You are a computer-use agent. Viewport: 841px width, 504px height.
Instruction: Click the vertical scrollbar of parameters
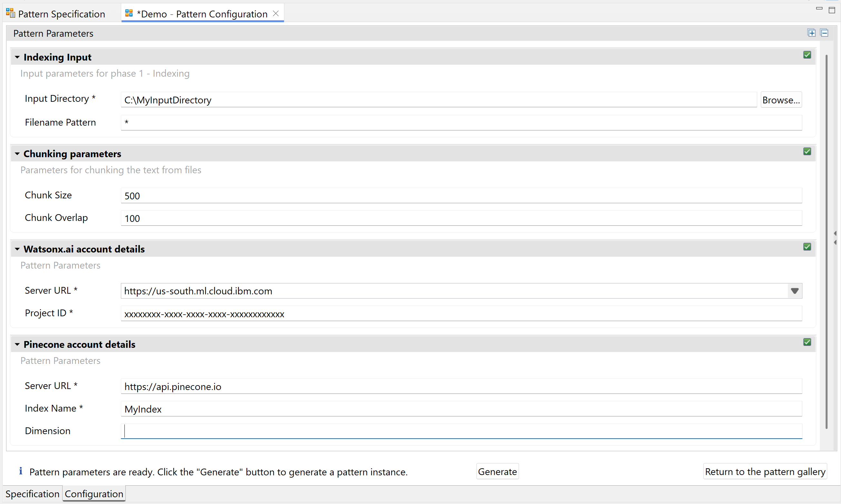[x=826, y=238]
